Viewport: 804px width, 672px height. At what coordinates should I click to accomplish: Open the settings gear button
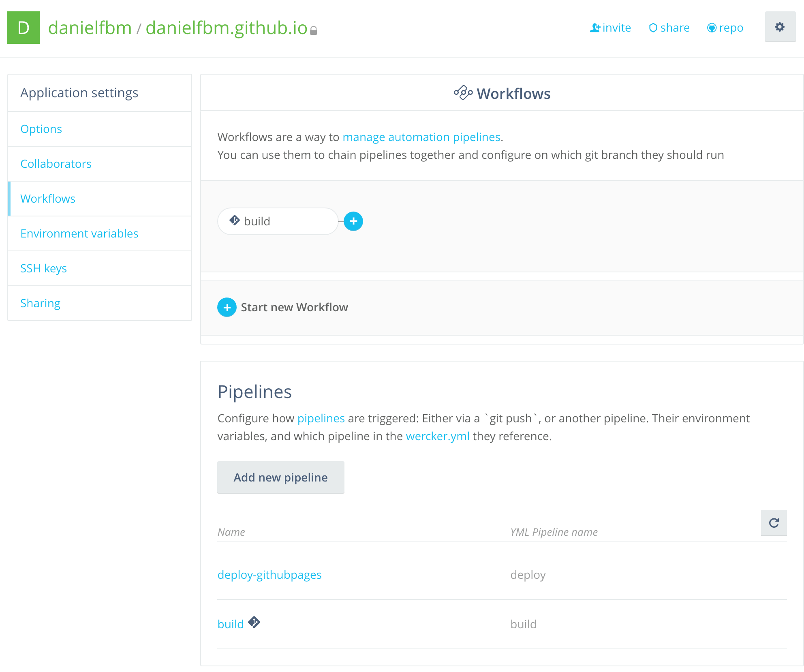(x=780, y=27)
